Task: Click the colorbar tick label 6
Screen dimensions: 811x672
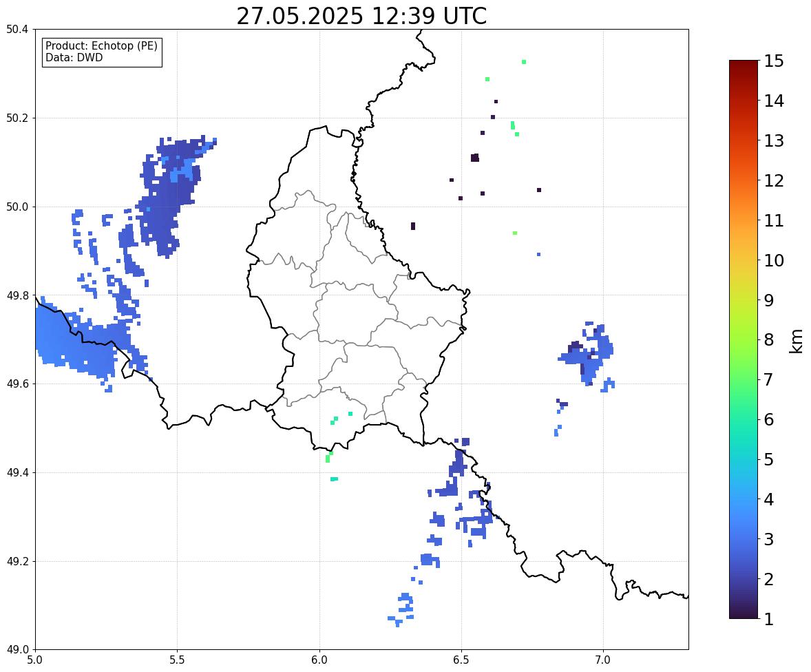Action: coord(768,419)
